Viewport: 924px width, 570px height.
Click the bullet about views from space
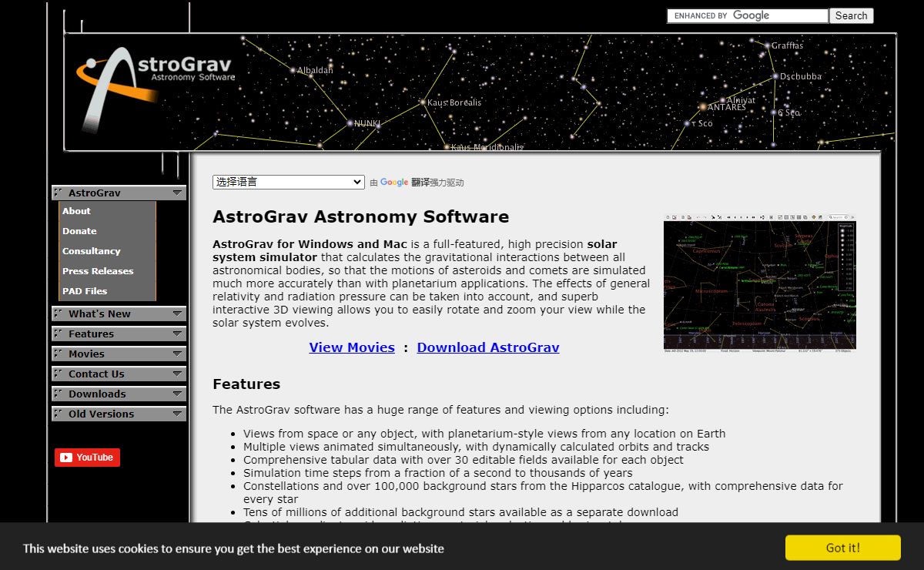tap(484, 434)
